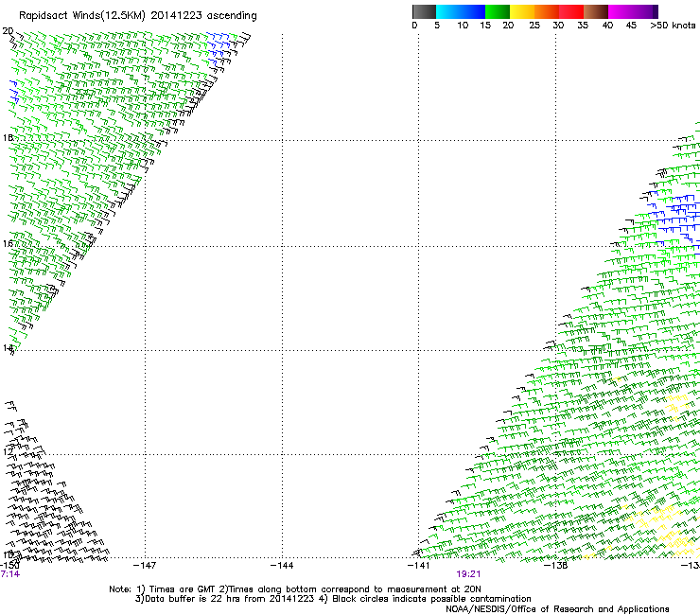Screen dimensions: 700x615
Task: Click the magenta-purple 40-50 knots legend swatch
Action: click(x=633, y=11)
